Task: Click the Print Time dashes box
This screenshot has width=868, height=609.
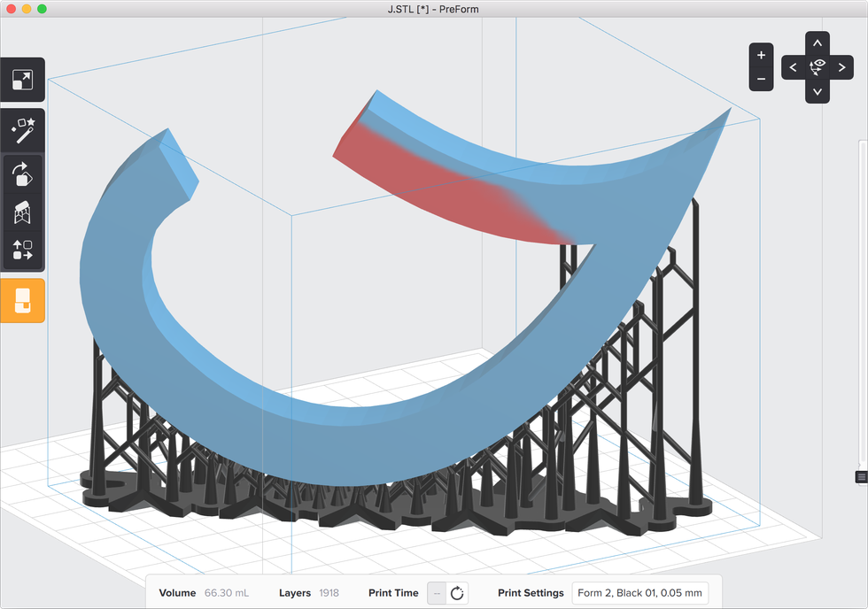Action: [x=437, y=593]
